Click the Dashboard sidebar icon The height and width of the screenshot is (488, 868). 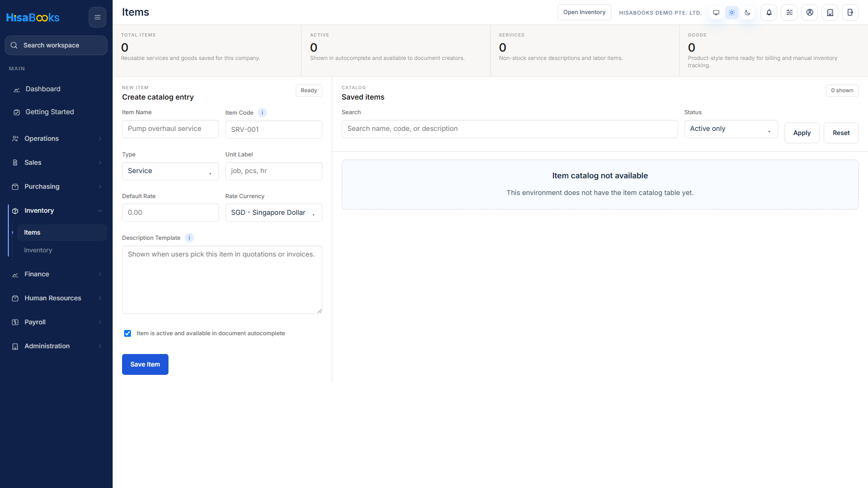[x=17, y=89]
